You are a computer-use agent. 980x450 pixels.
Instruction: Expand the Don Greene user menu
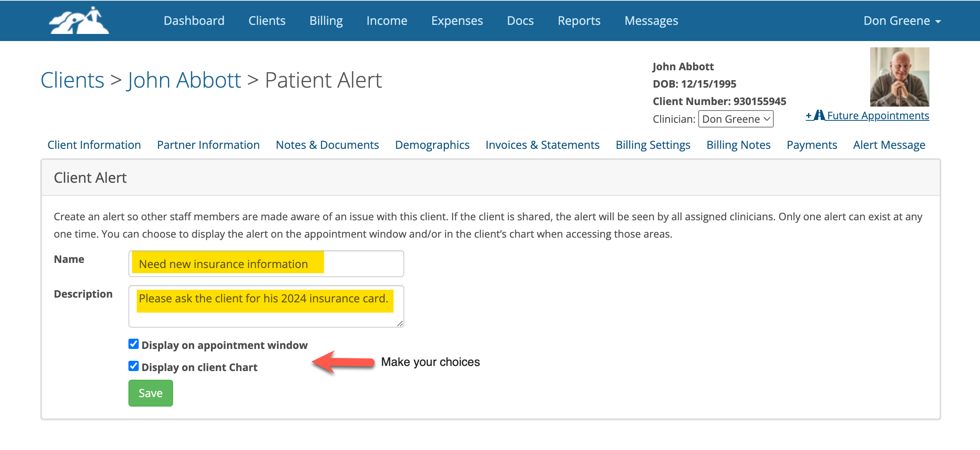point(902,21)
